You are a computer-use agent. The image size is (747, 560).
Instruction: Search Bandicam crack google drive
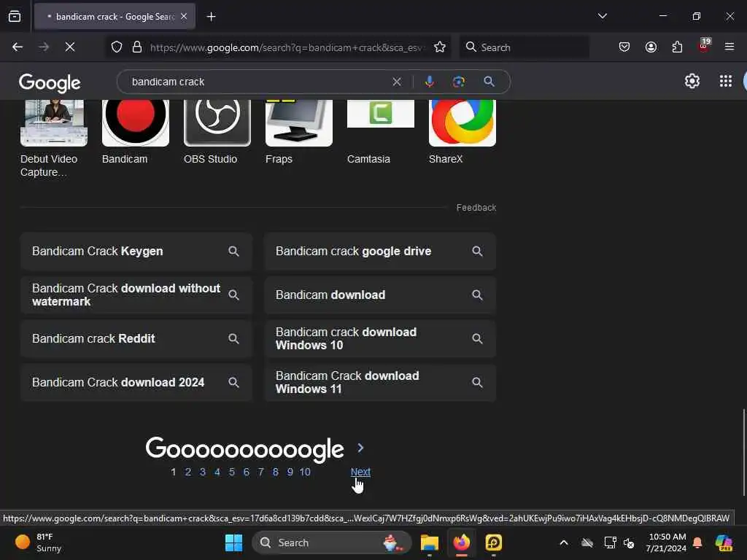point(380,252)
